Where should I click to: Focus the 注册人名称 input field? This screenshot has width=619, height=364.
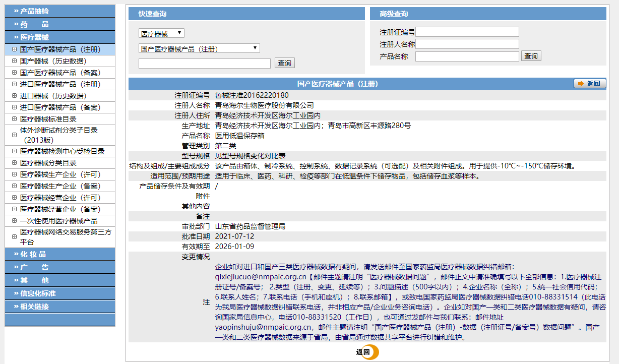[x=467, y=44]
